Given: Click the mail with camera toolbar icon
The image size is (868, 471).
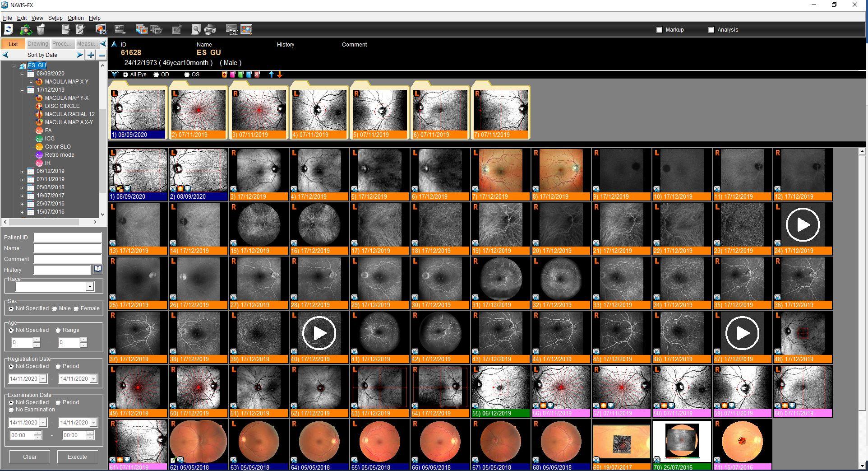Looking at the screenshot, I should pyautogui.click(x=231, y=30).
